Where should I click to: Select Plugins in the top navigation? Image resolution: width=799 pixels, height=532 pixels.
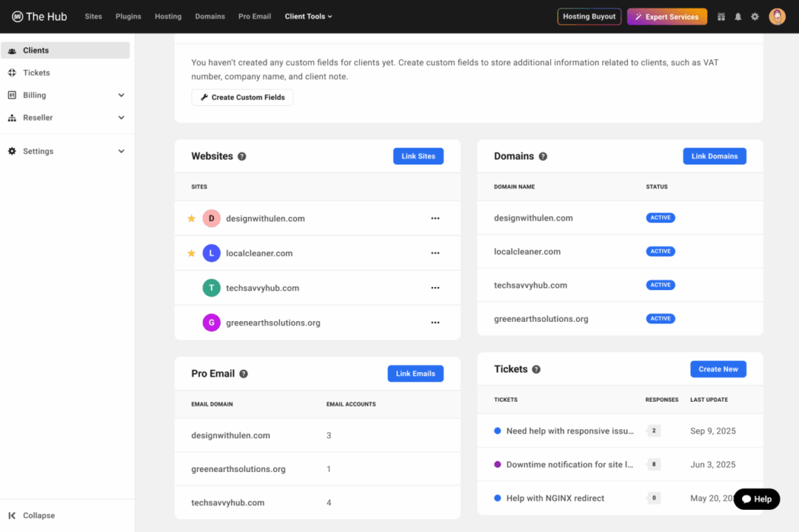click(x=128, y=15)
